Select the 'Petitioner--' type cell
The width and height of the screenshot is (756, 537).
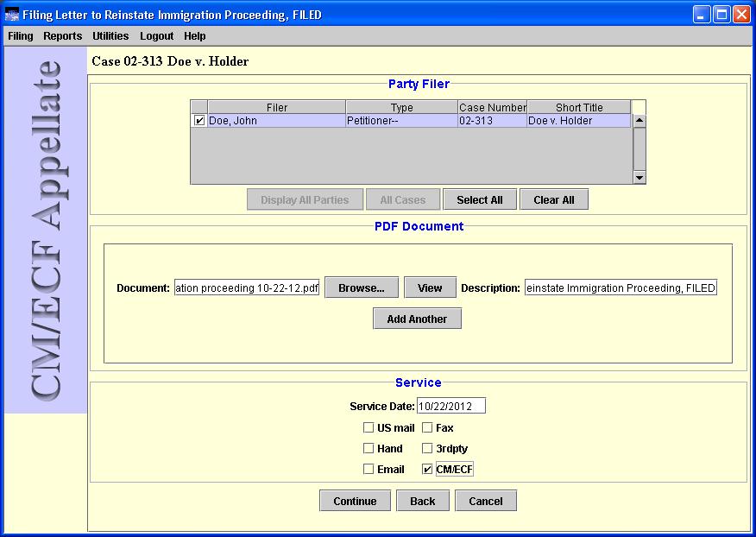pyautogui.click(x=401, y=121)
